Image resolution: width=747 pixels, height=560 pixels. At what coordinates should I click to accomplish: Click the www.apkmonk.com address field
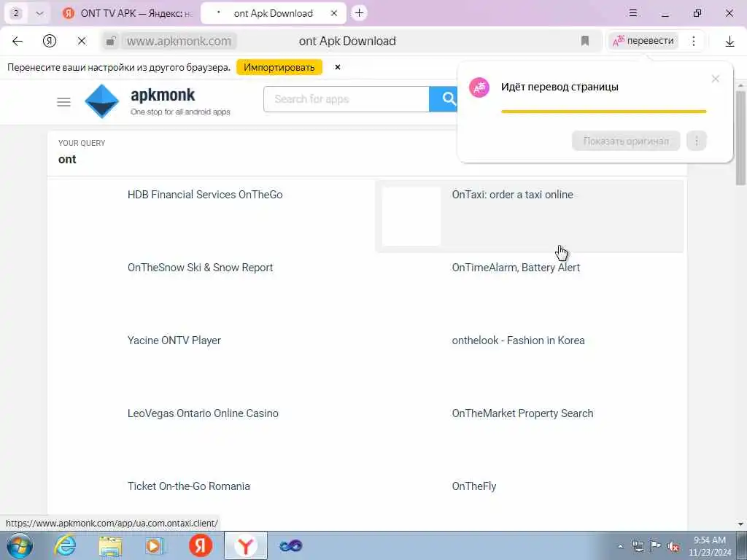point(179,42)
